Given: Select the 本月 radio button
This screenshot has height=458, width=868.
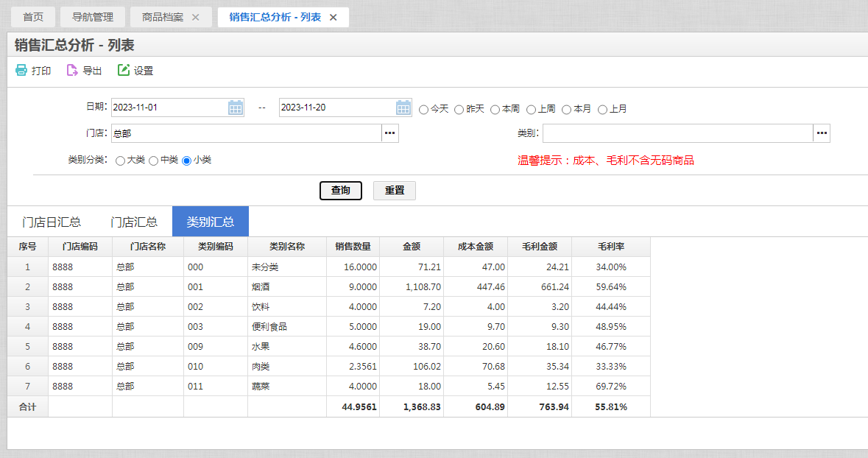Looking at the screenshot, I should point(566,110).
